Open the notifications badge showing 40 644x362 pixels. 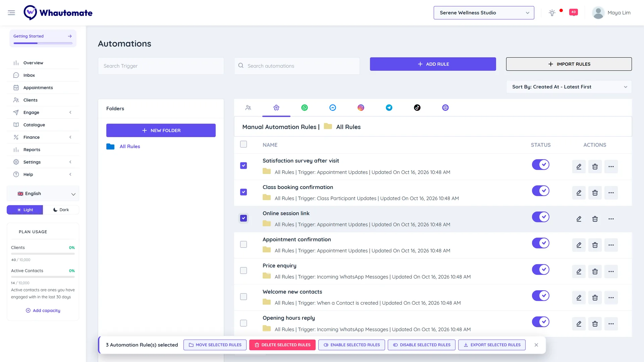[574, 12]
